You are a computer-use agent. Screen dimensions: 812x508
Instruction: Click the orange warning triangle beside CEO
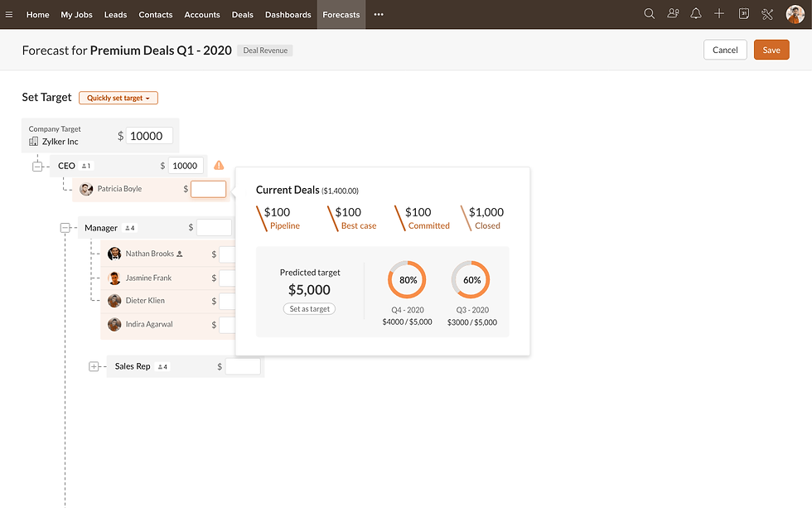[x=219, y=165]
